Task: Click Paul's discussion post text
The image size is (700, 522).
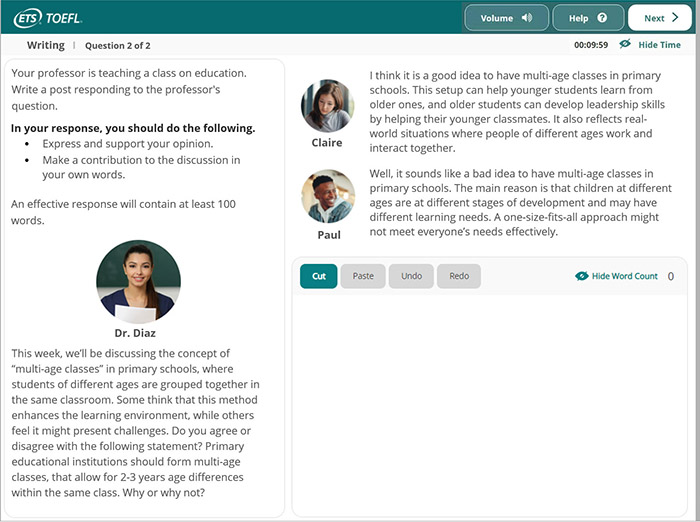Action: 515,202
